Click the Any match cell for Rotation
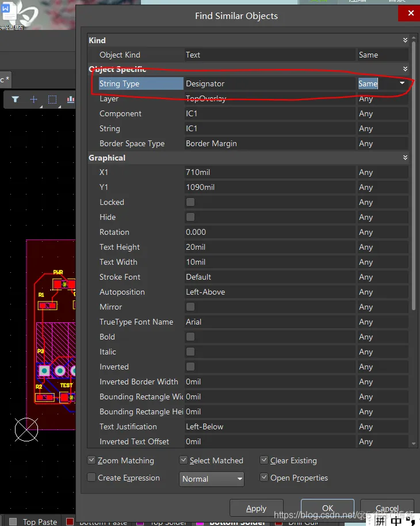420x526 pixels. [383, 232]
